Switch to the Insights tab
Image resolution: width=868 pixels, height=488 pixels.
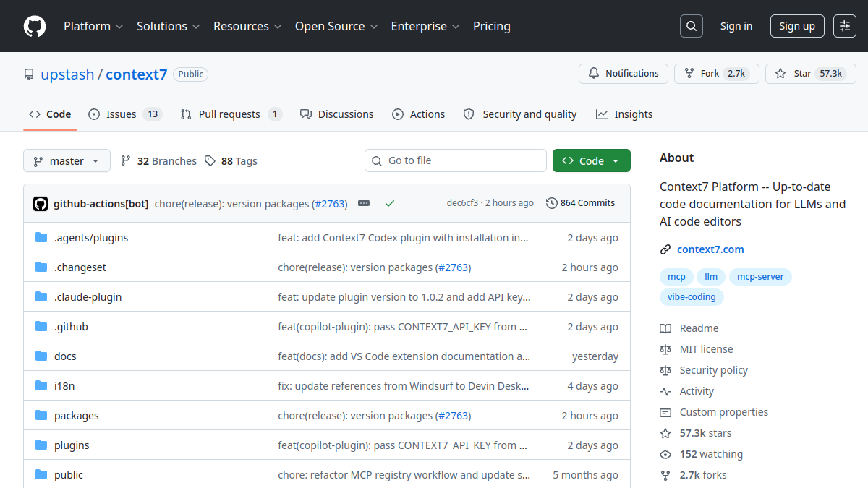[x=624, y=114]
